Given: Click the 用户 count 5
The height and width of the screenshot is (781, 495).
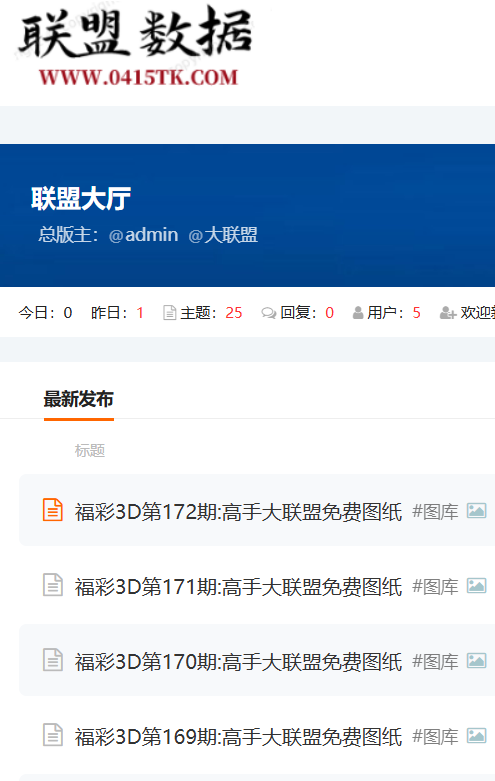Looking at the screenshot, I should coord(417,313).
